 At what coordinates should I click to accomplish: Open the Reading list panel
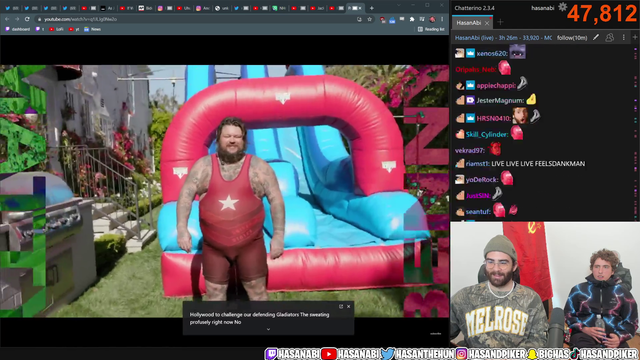(431, 29)
